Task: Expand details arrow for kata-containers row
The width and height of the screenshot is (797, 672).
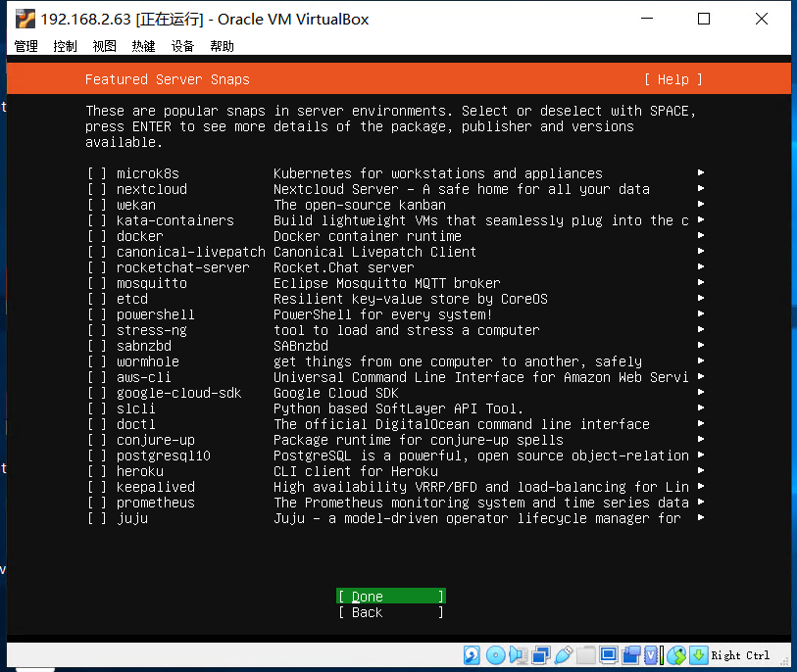Action: coord(701,220)
